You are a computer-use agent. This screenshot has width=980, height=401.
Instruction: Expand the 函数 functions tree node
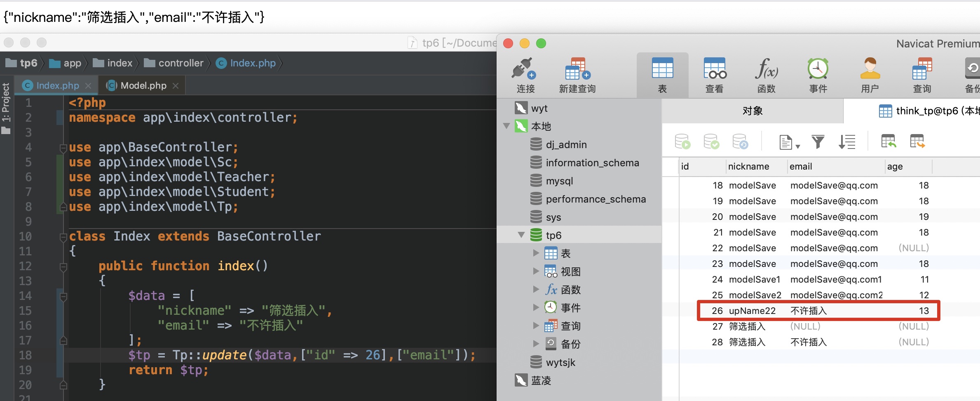(x=536, y=289)
